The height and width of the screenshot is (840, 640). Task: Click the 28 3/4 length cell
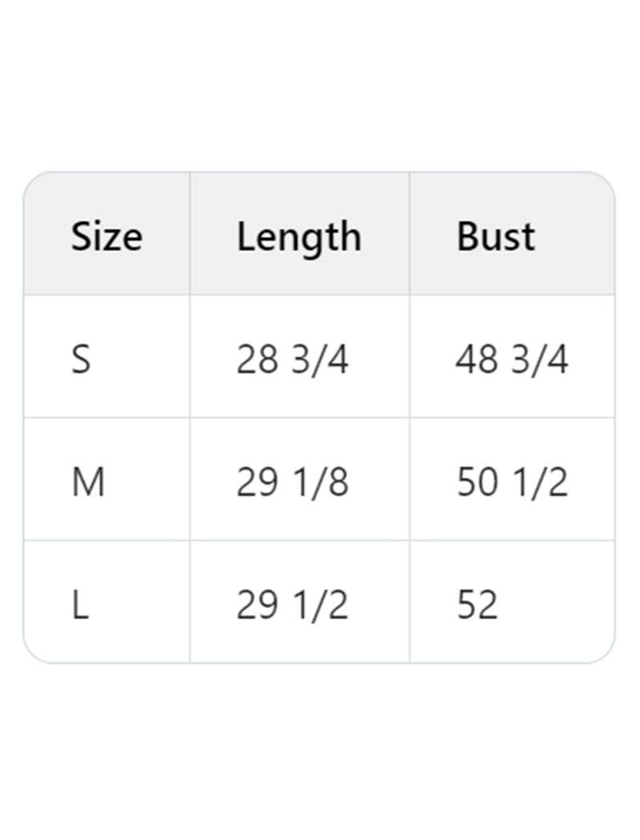[292, 360]
